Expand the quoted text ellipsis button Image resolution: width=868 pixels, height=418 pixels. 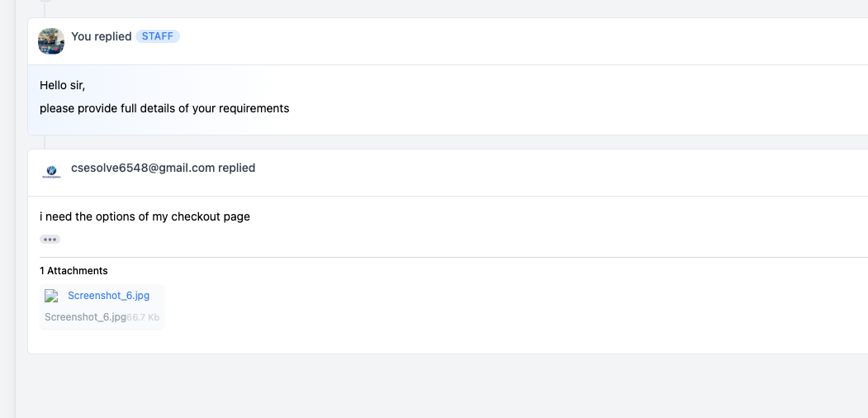pos(50,240)
